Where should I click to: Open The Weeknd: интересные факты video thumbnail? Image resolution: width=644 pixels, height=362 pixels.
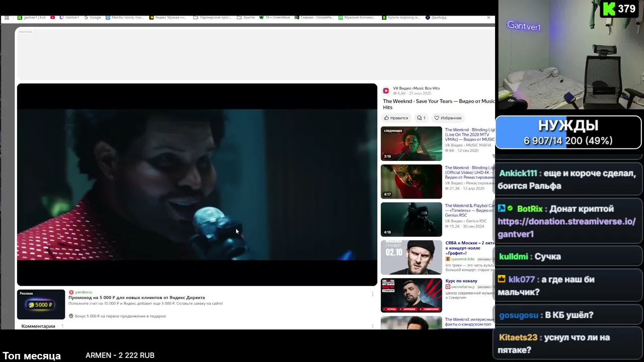click(411, 323)
